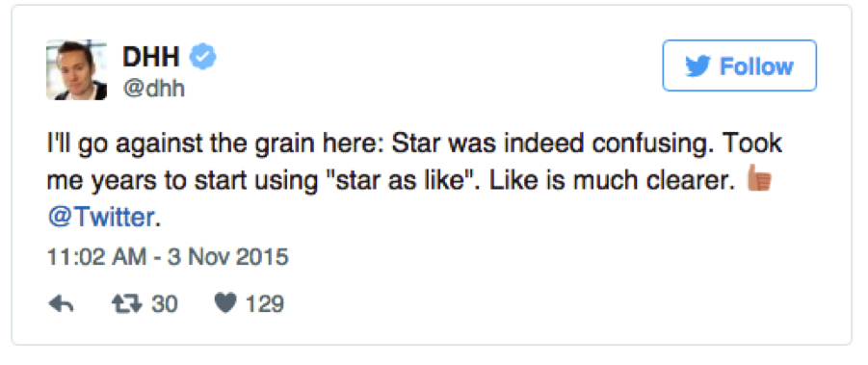868x365 pixels.
Task: Follow DHH with the Follow button
Action: 739,65
